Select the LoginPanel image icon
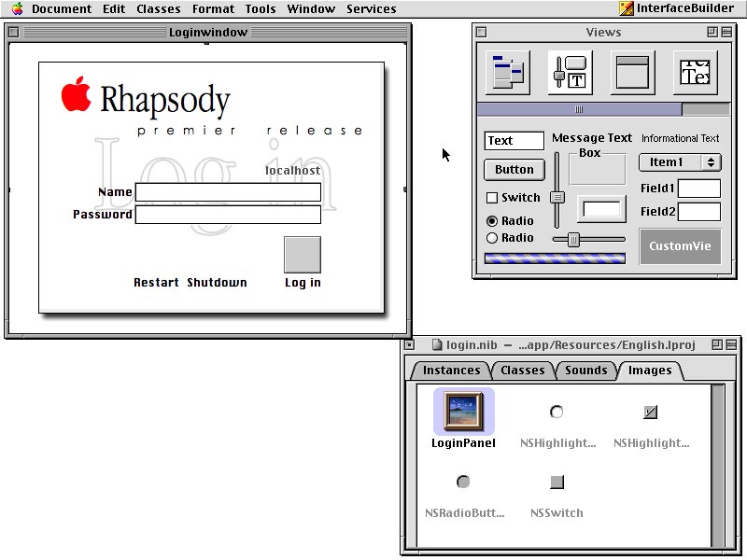The height and width of the screenshot is (560, 747). [x=463, y=411]
